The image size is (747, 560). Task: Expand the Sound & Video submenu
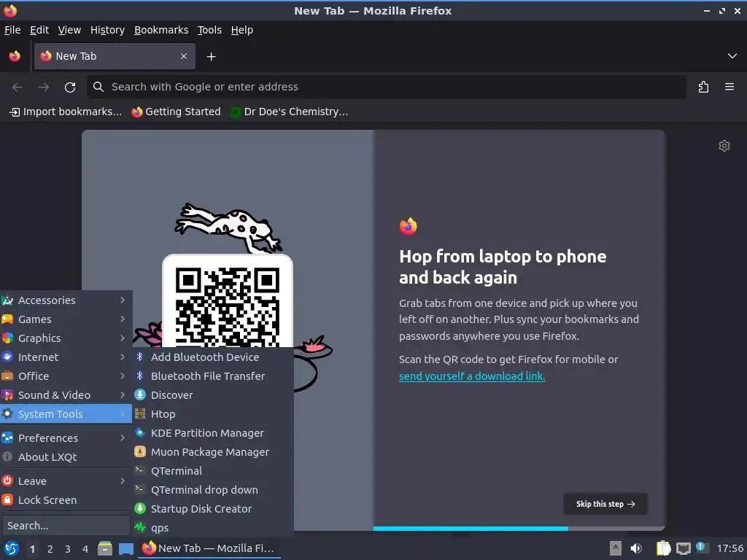click(x=66, y=395)
